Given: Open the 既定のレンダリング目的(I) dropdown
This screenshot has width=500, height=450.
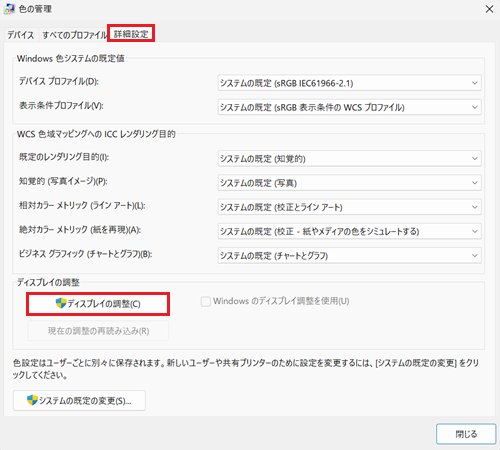Looking at the screenshot, I should pos(349,159).
